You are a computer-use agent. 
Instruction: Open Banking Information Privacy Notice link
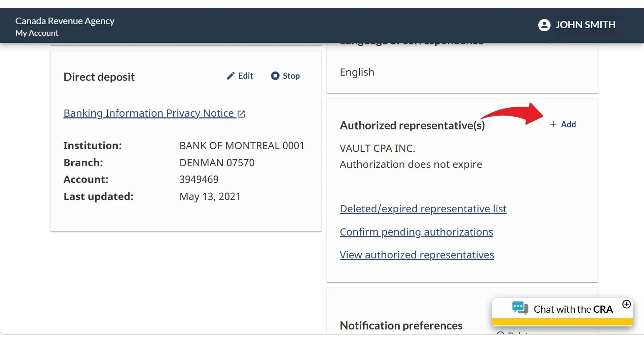pyautogui.click(x=154, y=113)
